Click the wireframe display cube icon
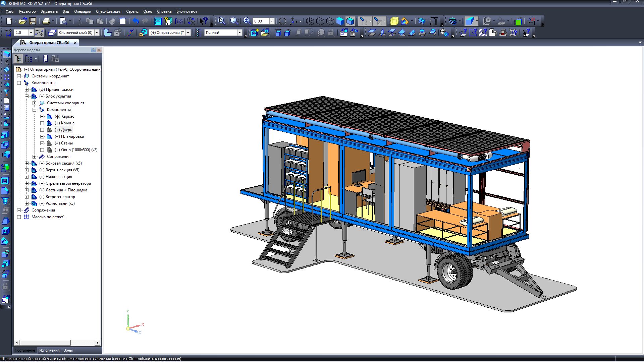 (310, 21)
